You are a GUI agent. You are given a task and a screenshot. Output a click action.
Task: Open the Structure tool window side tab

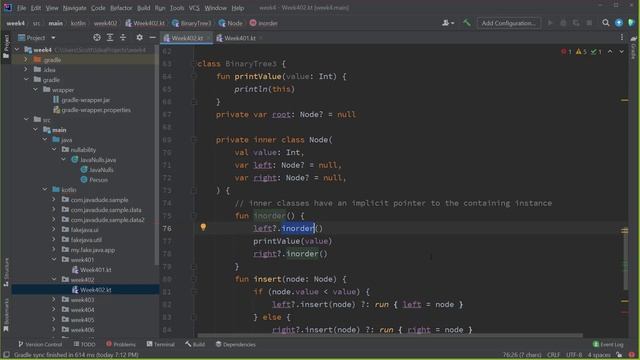(x=6, y=271)
